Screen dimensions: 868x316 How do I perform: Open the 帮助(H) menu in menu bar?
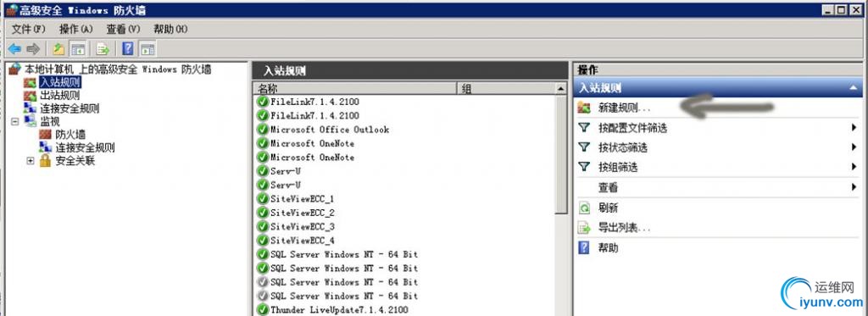[x=171, y=29]
